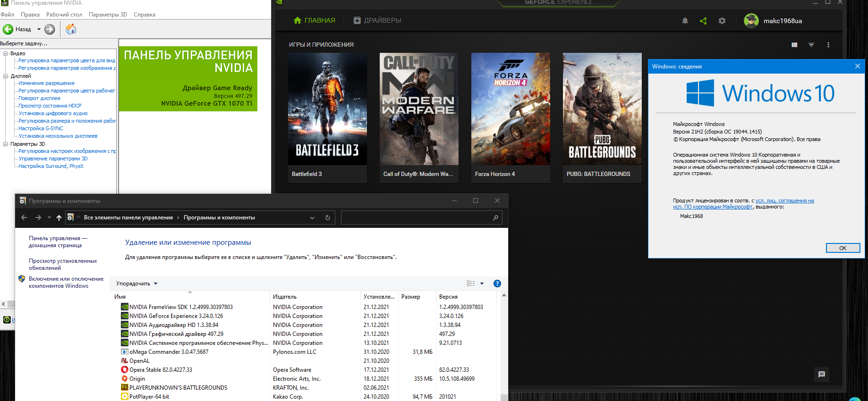Expand the address bar history dropdown
Image resolution: width=868 pixels, height=401 pixels.
(x=312, y=217)
